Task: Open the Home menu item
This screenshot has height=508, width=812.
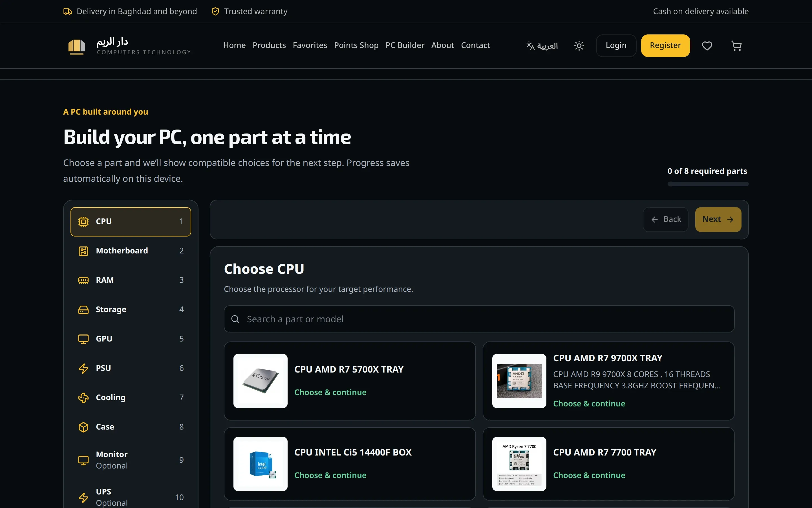Action: point(234,45)
